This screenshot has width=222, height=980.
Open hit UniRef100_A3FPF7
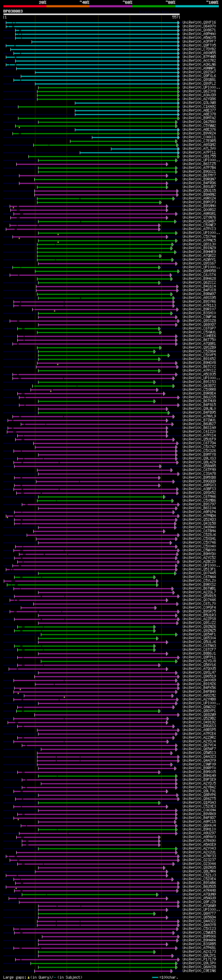199,41
